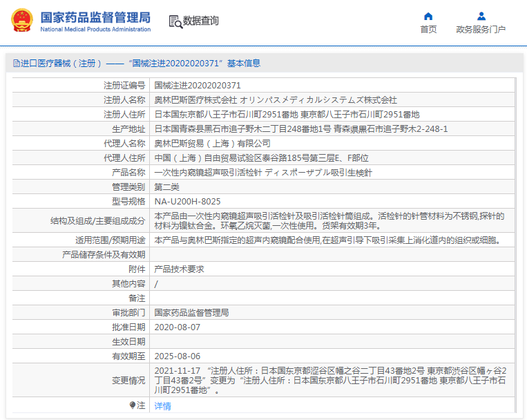The image size is (527, 420).
Task: Click the document icon before 进口医疗器械
Action: [x=16, y=64]
